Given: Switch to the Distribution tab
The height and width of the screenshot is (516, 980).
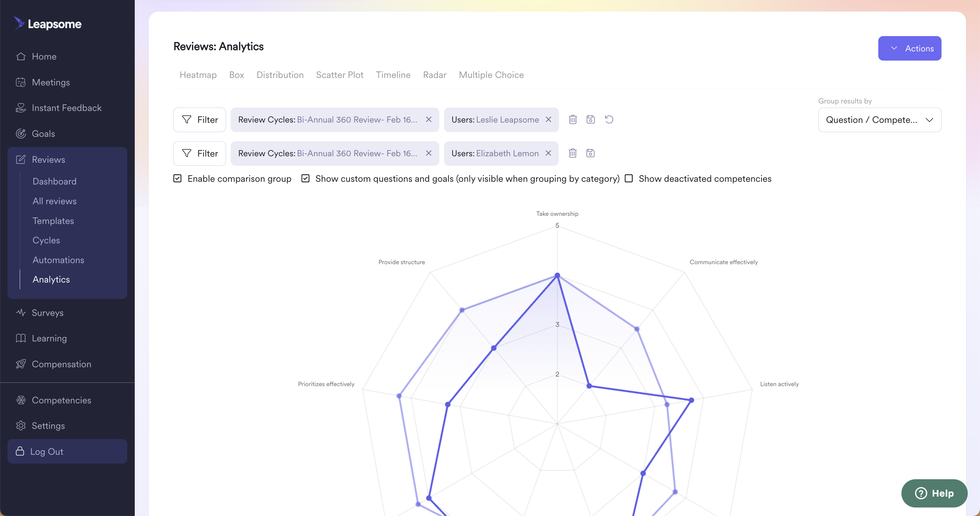Looking at the screenshot, I should pyautogui.click(x=280, y=75).
